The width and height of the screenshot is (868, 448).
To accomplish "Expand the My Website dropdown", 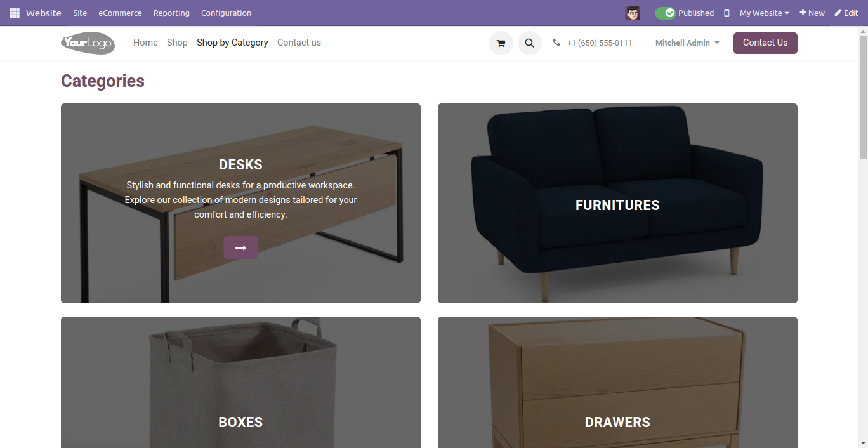I will pos(764,13).
